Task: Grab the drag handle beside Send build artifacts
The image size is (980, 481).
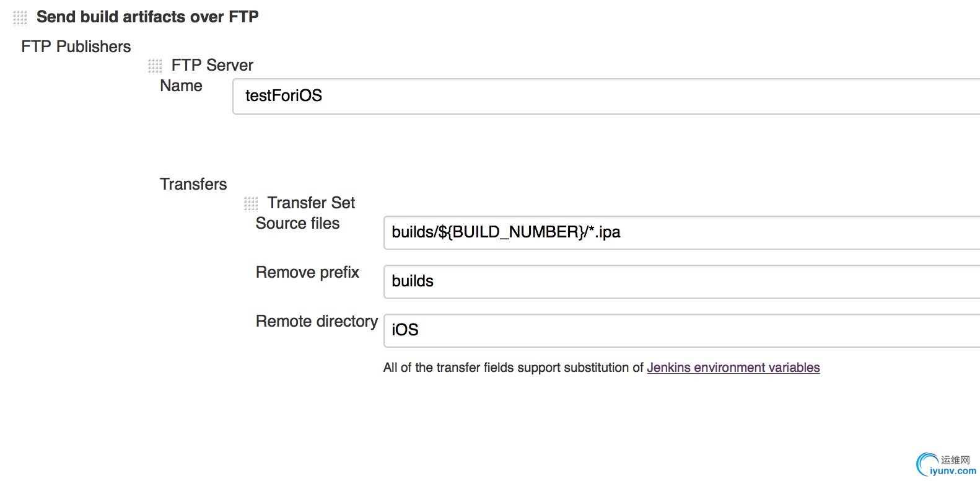Action: point(20,17)
